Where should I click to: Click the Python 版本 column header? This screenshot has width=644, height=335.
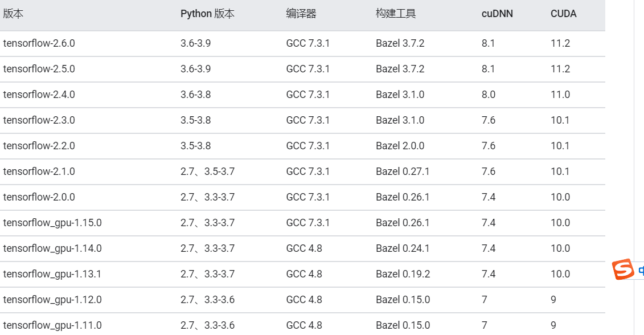coord(207,14)
